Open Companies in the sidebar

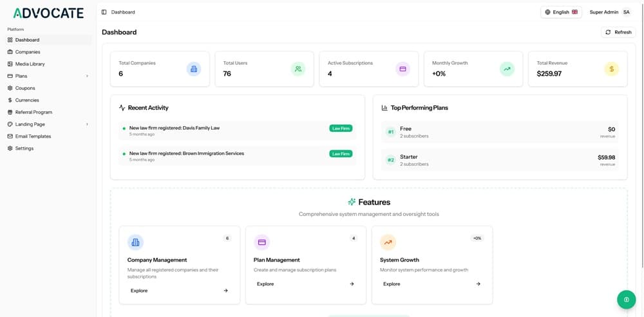pyautogui.click(x=28, y=52)
